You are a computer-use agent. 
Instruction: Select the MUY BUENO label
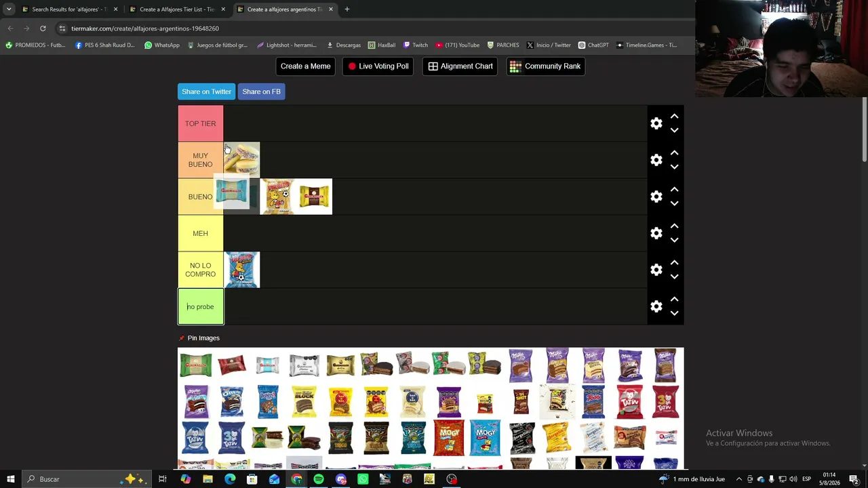200,160
